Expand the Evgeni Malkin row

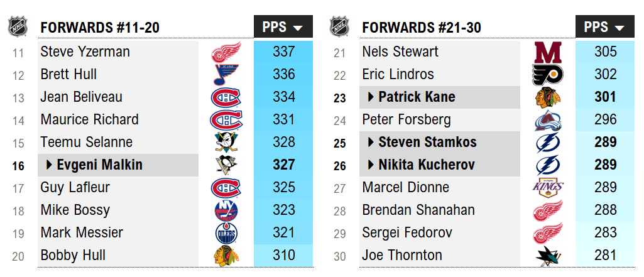click(x=50, y=165)
